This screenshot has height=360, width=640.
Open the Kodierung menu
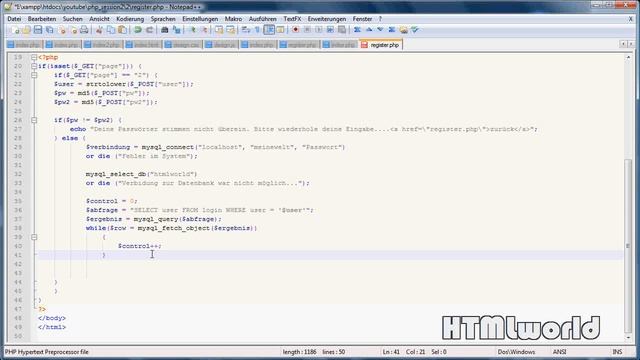130,19
